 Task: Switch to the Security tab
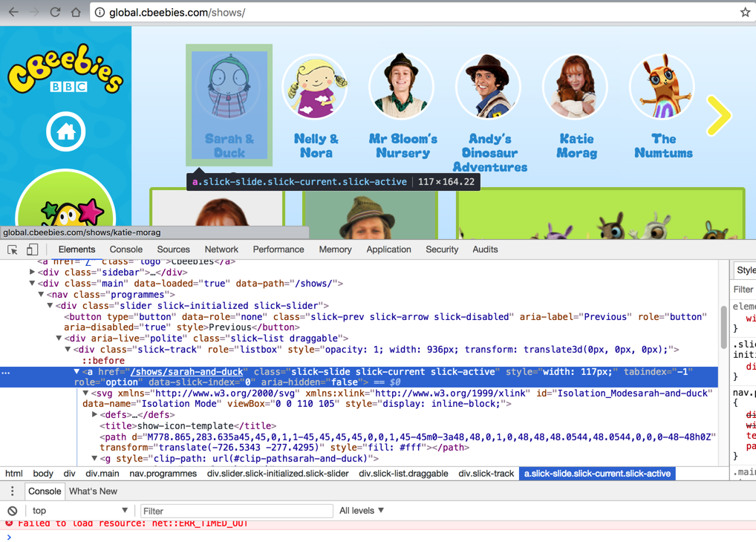pyautogui.click(x=442, y=249)
